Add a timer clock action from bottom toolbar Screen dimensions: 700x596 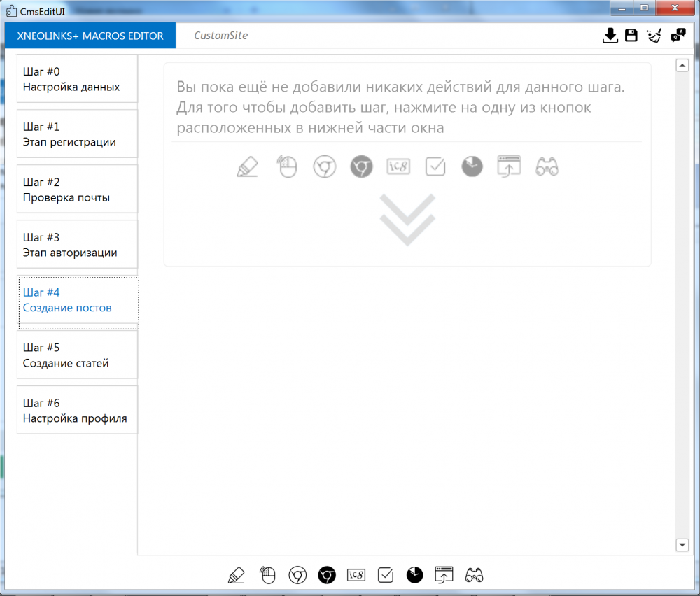[414, 575]
